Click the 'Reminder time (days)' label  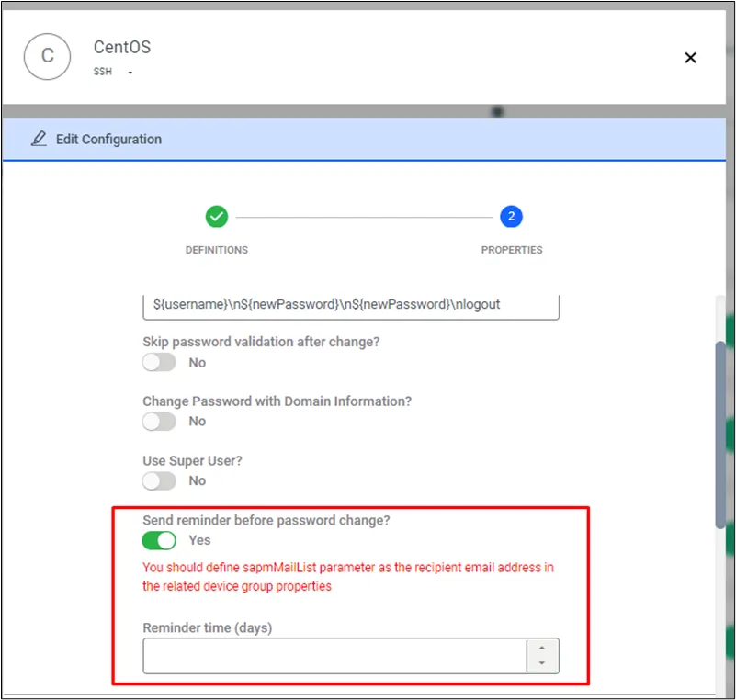click(208, 627)
